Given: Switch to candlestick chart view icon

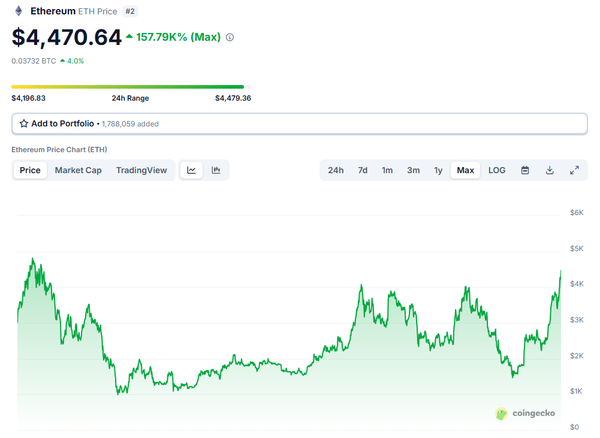Looking at the screenshot, I should [216, 170].
